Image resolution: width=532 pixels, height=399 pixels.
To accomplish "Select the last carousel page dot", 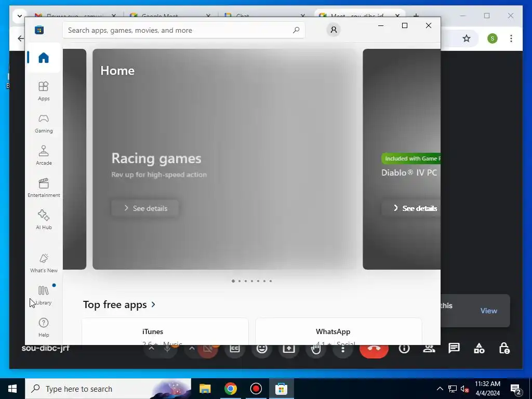I will tap(270, 281).
